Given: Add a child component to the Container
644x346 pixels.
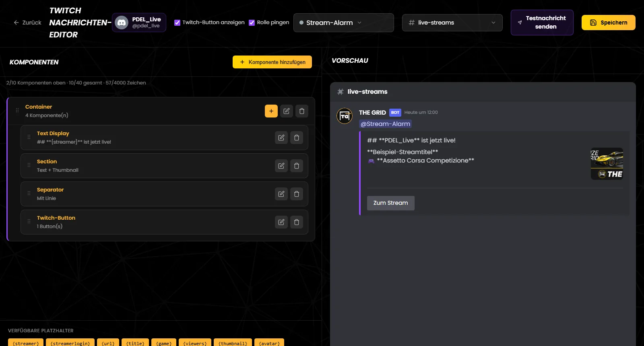Looking at the screenshot, I should [271, 111].
